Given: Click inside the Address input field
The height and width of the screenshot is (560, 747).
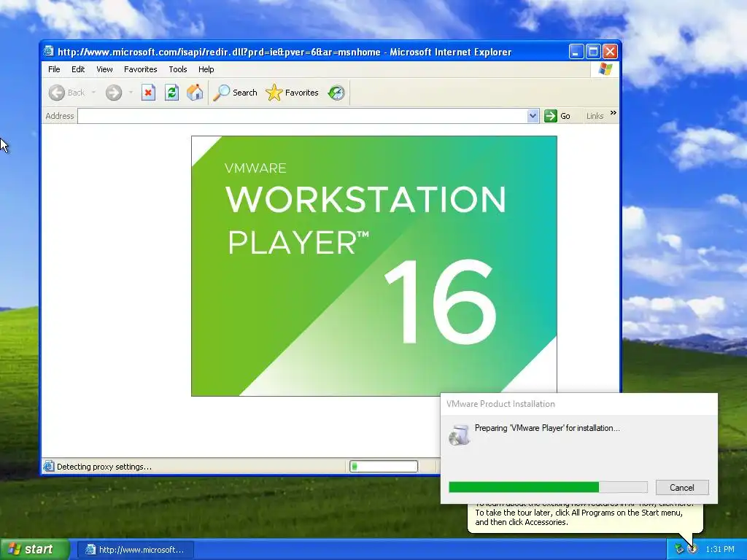Looking at the screenshot, I should coord(303,116).
